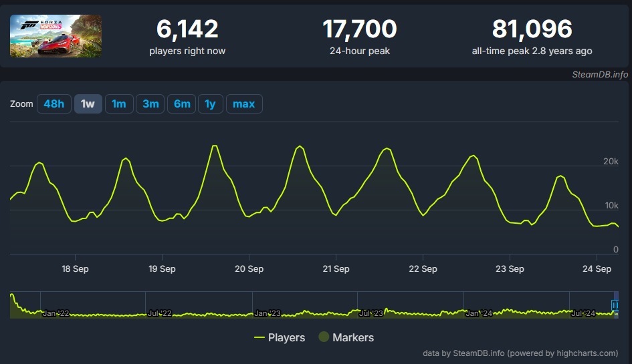Click the 22 Sep axis label

423,269
